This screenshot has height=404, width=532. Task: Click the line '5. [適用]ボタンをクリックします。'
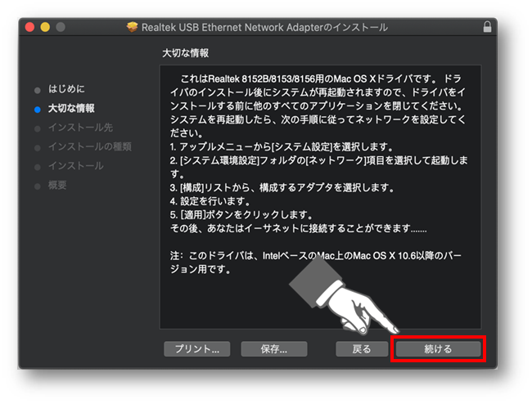(241, 215)
